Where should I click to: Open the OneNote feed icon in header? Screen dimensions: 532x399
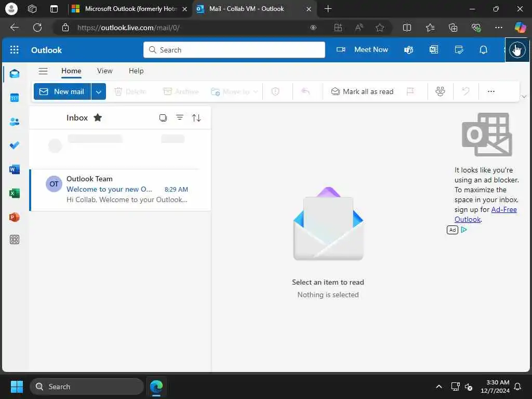coord(434,50)
